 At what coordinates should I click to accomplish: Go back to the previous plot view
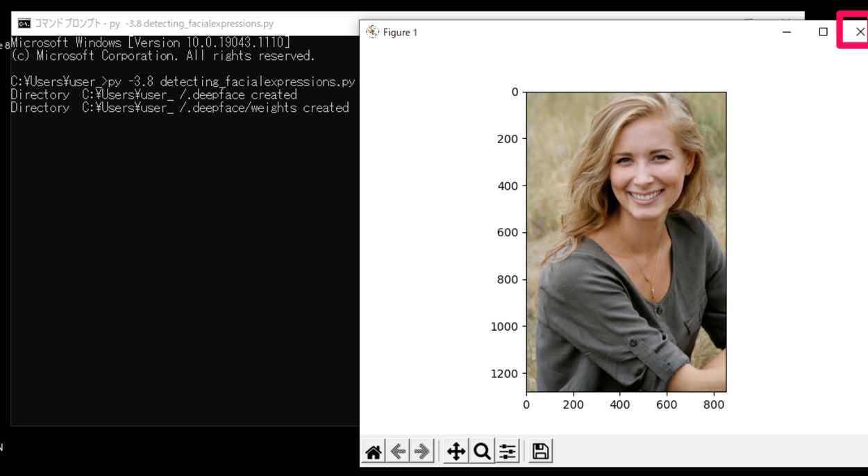click(x=397, y=452)
